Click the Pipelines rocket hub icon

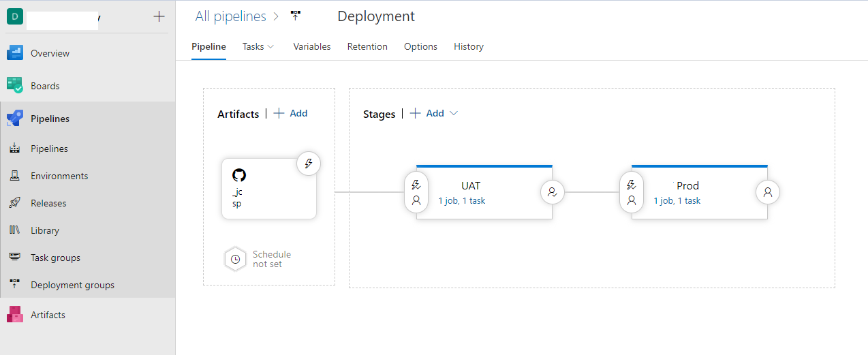(15, 119)
